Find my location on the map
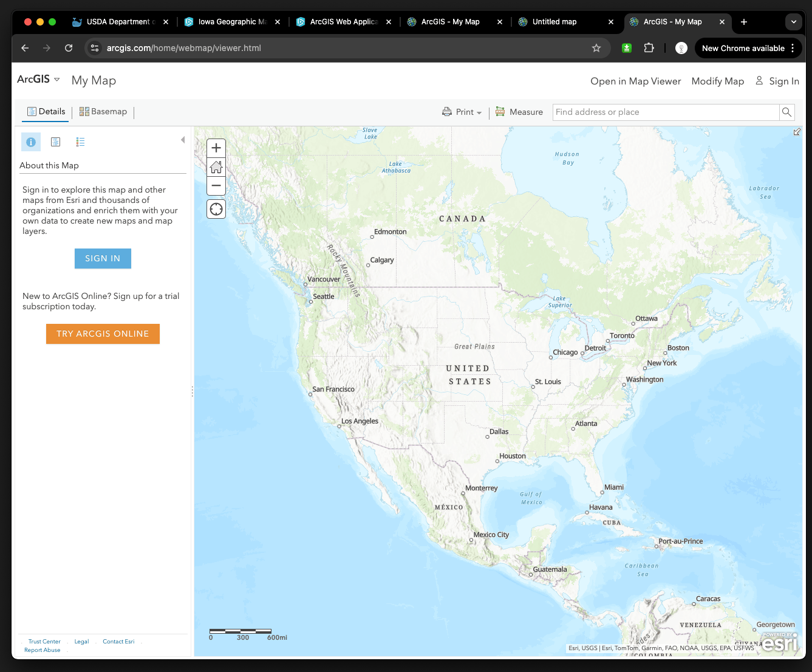812x672 pixels. (216, 210)
